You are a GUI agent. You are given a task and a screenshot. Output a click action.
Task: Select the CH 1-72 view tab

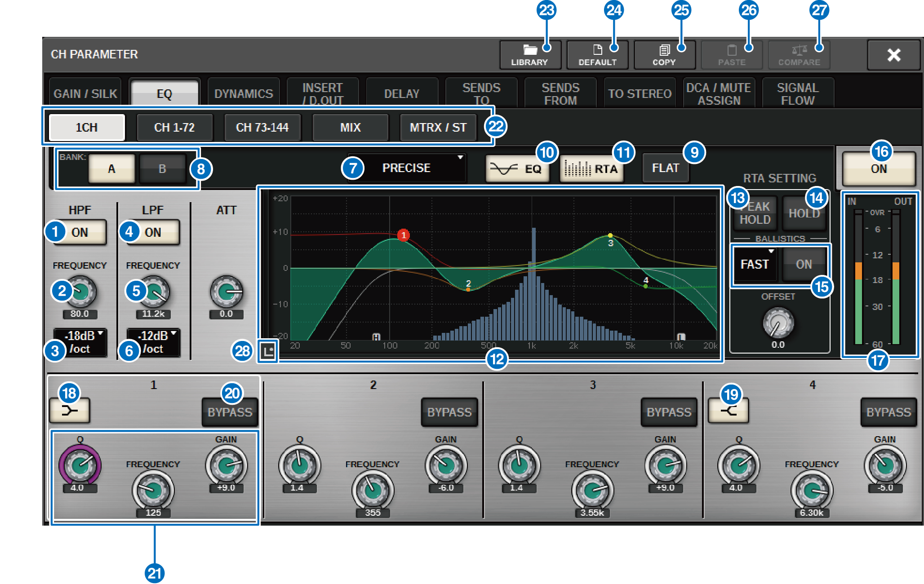click(x=174, y=128)
